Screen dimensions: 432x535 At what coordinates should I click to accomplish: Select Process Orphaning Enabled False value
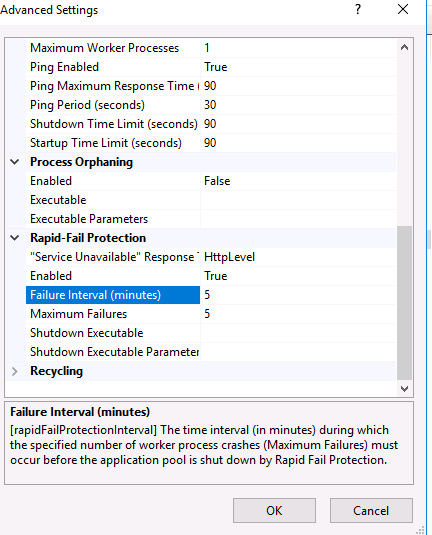(298, 181)
